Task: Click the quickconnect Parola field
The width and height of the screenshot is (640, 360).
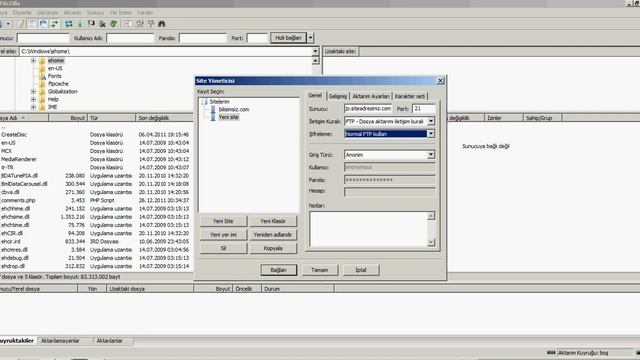Action: tap(202, 38)
